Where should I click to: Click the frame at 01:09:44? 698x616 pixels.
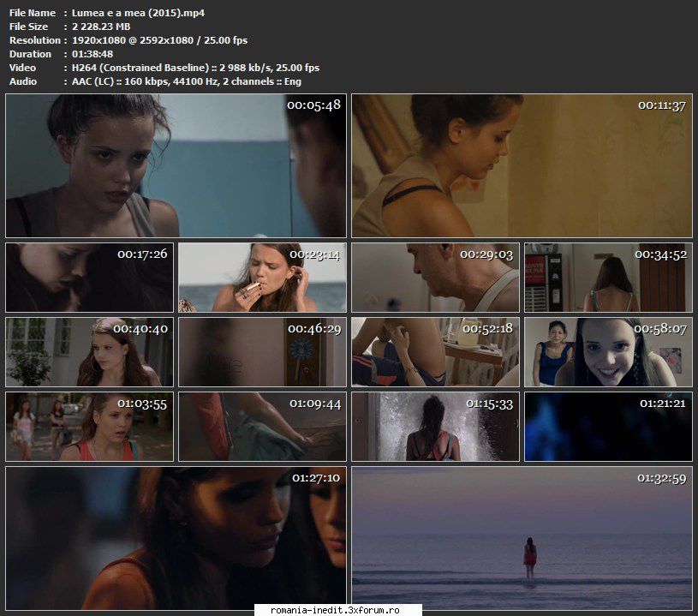click(x=262, y=427)
